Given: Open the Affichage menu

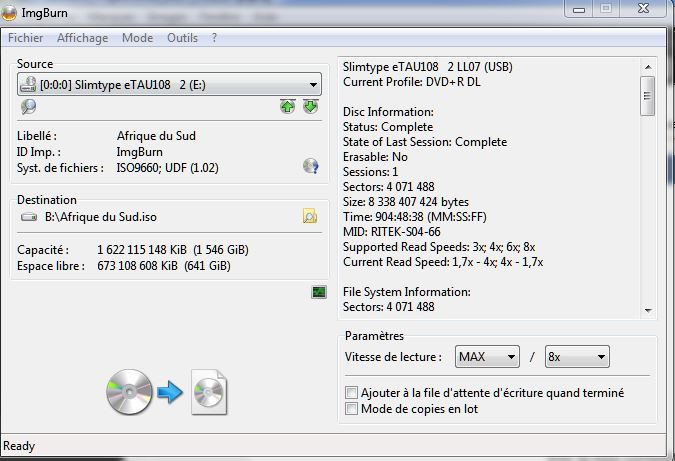Looking at the screenshot, I should (x=83, y=38).
